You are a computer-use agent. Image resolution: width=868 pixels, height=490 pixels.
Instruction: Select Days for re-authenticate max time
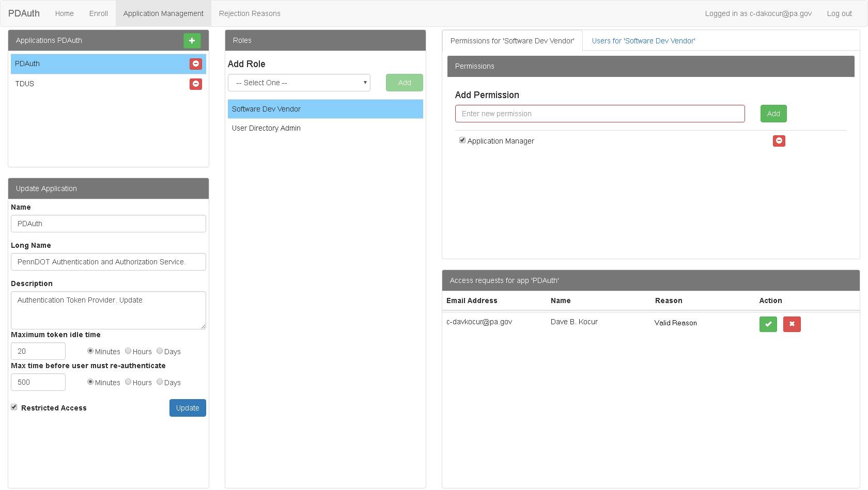pyautogui.click(x=160, y=382)
